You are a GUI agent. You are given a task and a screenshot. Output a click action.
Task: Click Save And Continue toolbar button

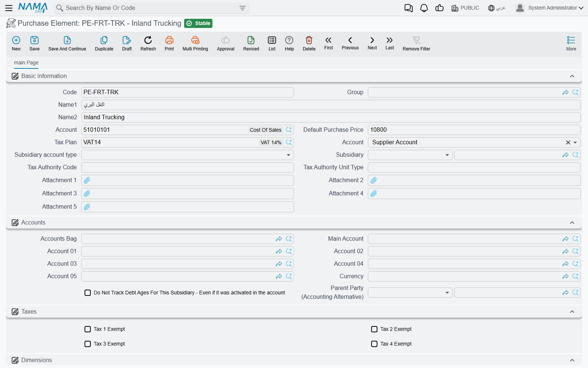pos(67,43)
